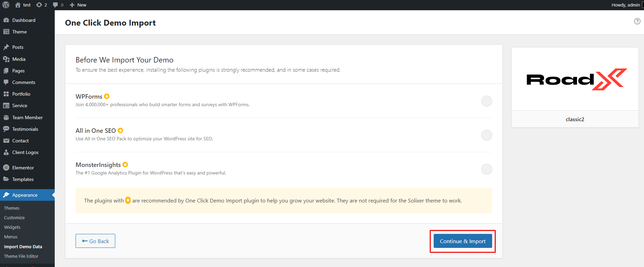Image resolution: width=644 pixels, height=267 pixels.
Task: Open help question mark icon
Action: [637, 21]
